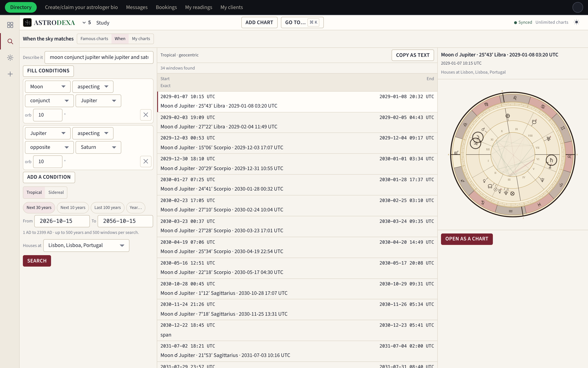Click the From date field
The width and height of the screenshot is (588, 368).
62,221
